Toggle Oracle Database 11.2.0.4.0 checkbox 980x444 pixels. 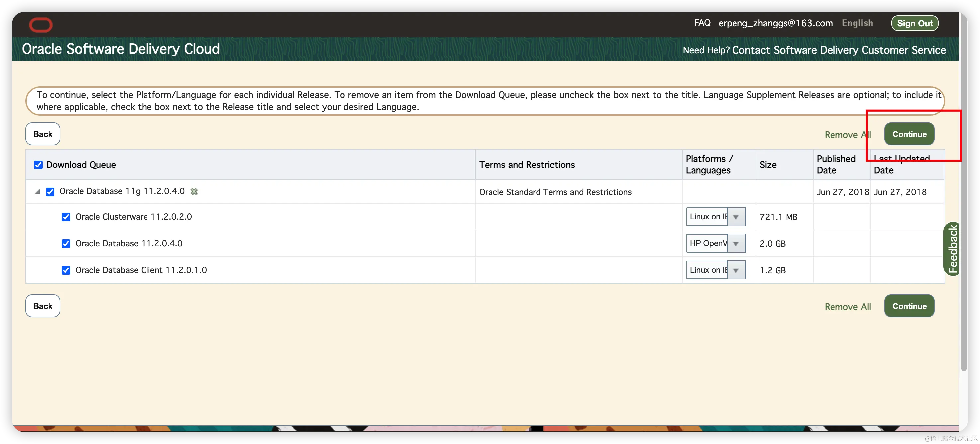[x=66, y=244]
